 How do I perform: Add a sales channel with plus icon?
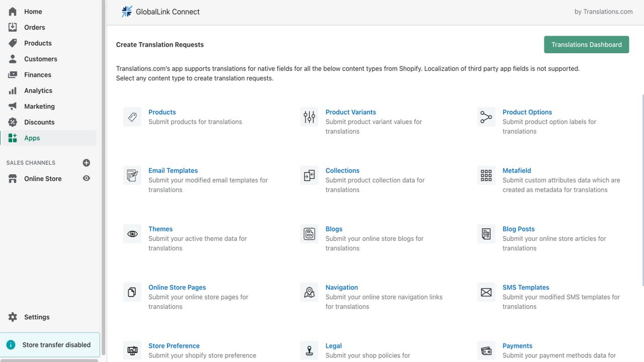point(87,163)
